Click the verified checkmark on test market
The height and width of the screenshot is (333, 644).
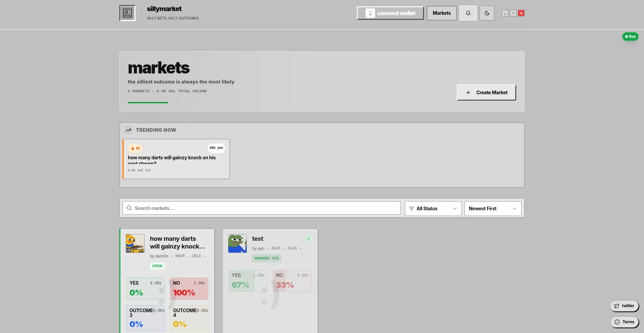(x=308, y=238)
